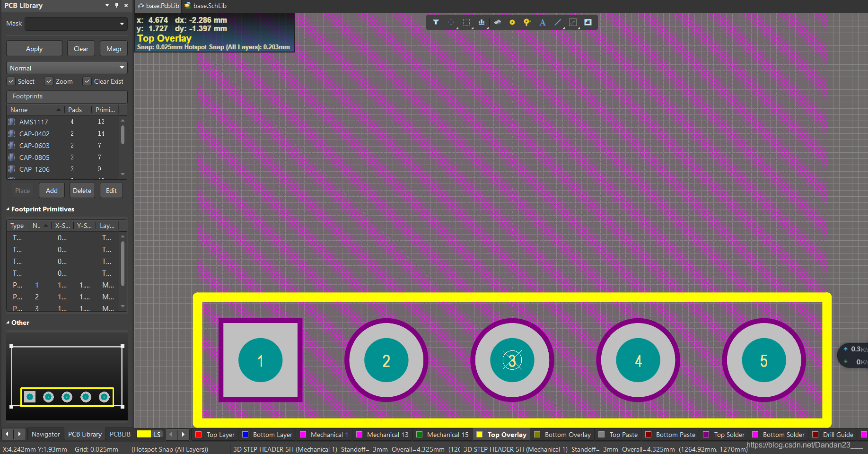Click the CAP-0402 footprint icon
The height and width of the screenshot is (454, 868).
12,133
